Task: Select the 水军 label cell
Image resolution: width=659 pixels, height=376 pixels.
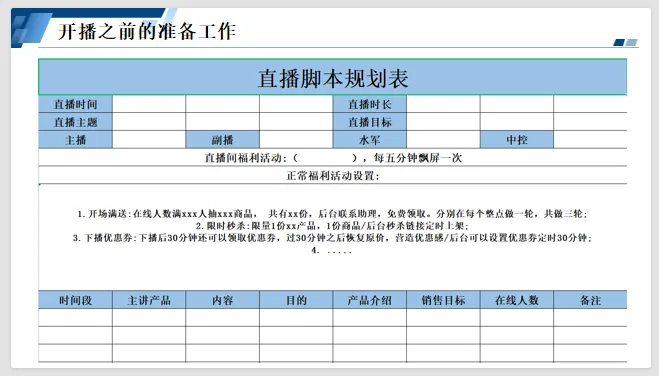Action: click(x=369, y=140)
